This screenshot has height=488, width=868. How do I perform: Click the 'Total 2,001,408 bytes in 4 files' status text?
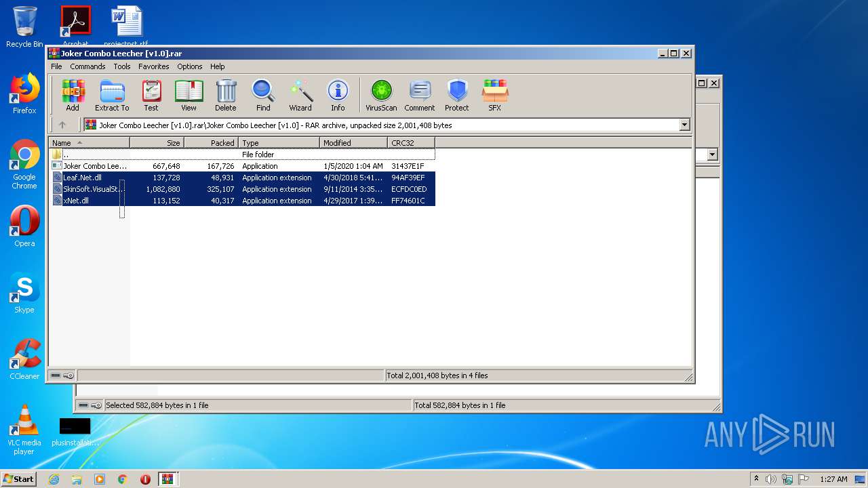coord(437,375)
